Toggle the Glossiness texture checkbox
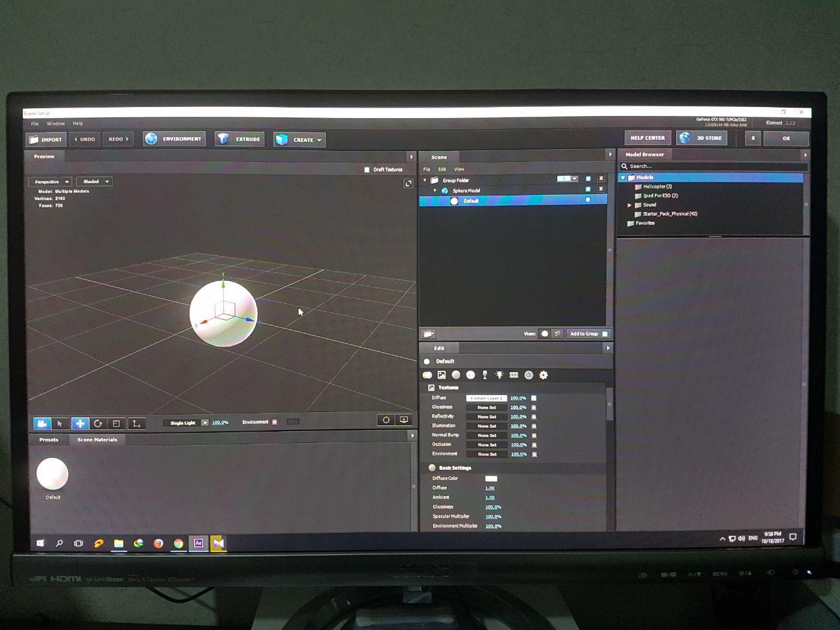 [534, 408]
